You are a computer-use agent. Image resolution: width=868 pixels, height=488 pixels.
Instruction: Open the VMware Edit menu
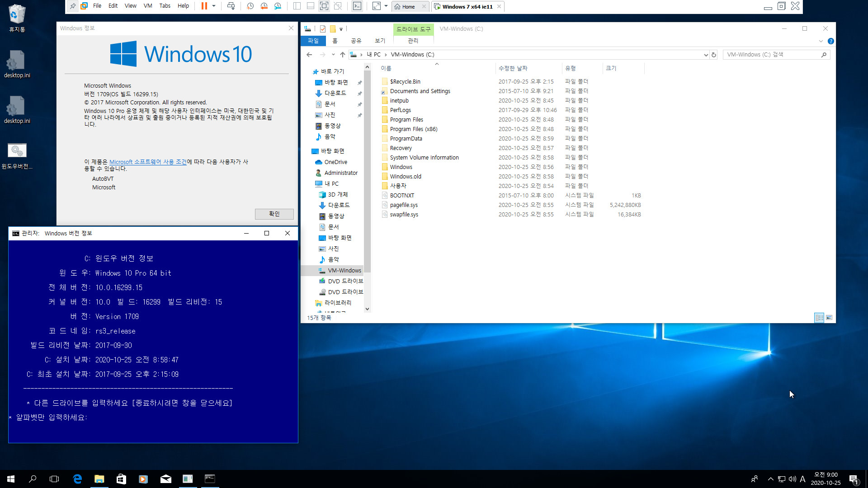pyautogui.click(x=113, y=6)
